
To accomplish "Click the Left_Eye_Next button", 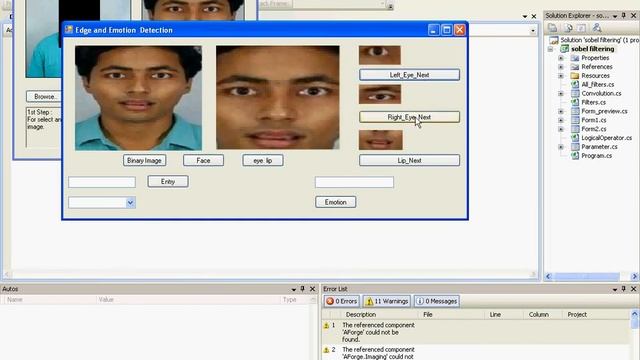I will coord(409,75).
